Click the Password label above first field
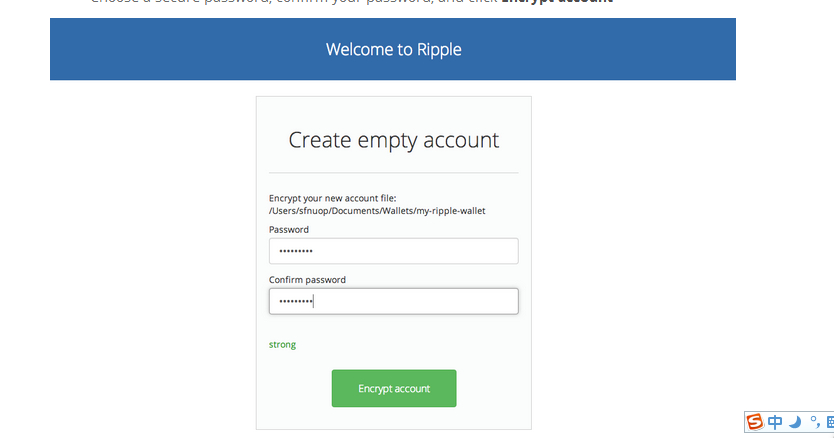834x438 pixels. tap(289, 229)
